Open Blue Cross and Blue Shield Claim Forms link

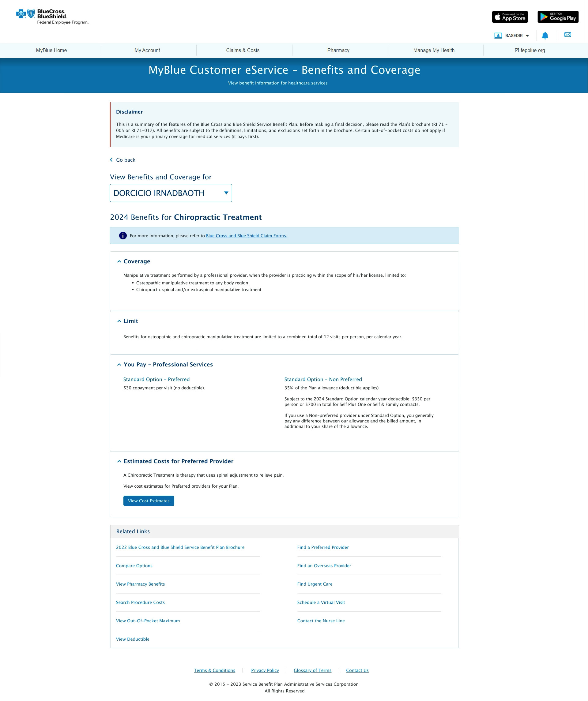[x=247, y=236]
